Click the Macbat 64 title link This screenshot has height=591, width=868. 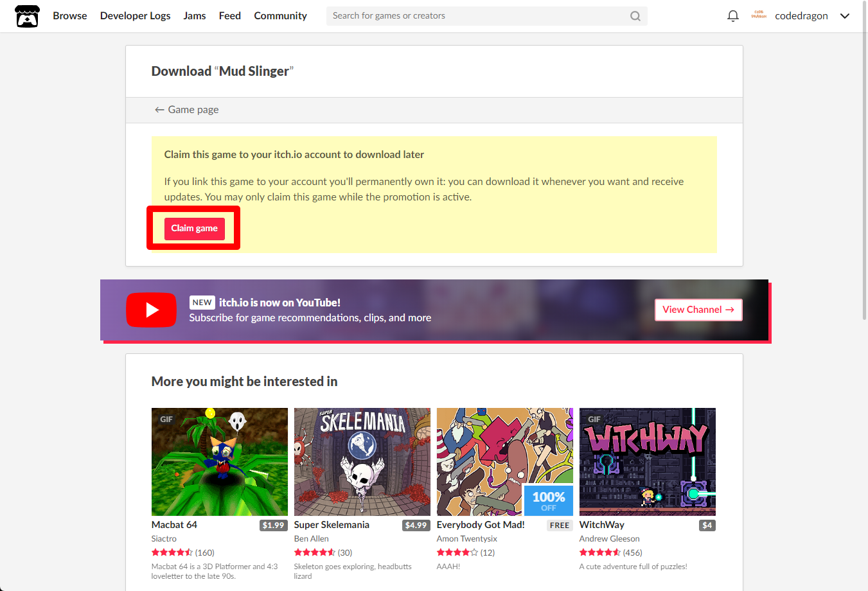coord(174,525)
